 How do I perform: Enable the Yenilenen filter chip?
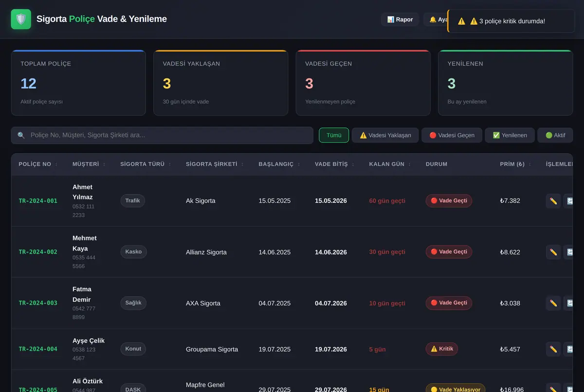pos(510,135)
